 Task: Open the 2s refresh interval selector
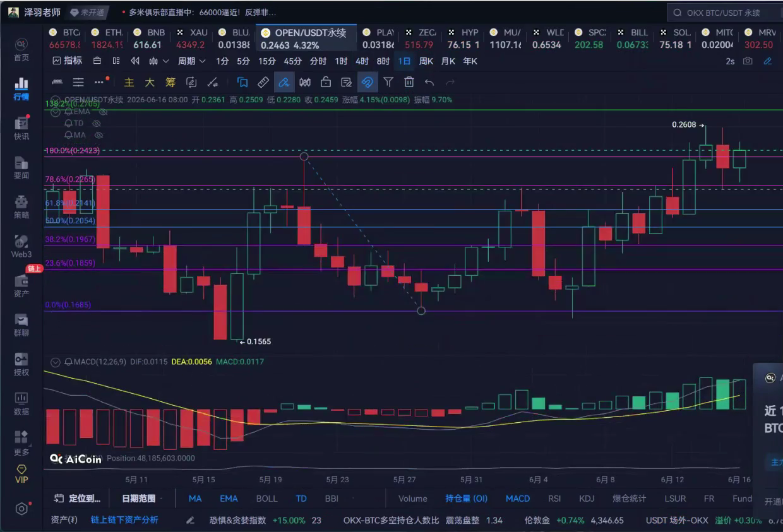point(730,61)
